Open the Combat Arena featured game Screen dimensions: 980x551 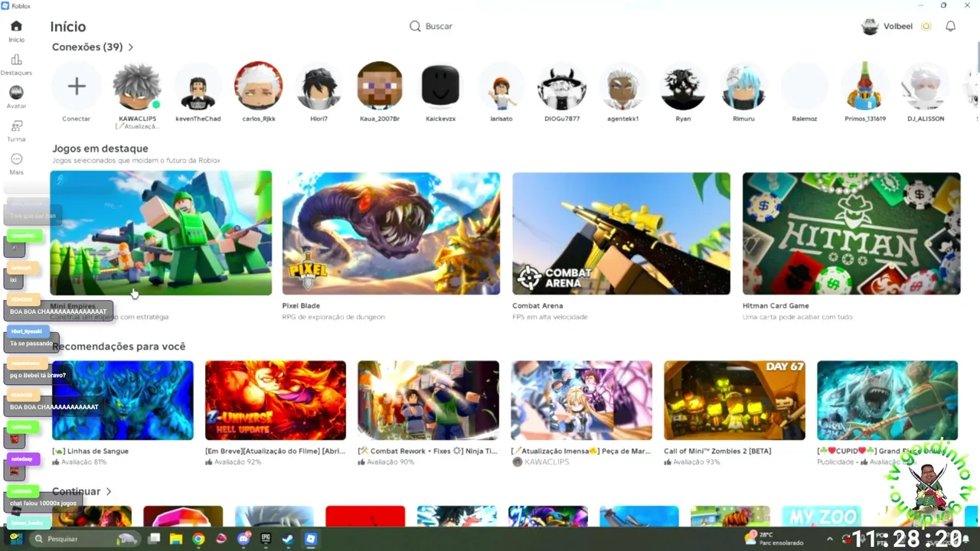point(621,233)
